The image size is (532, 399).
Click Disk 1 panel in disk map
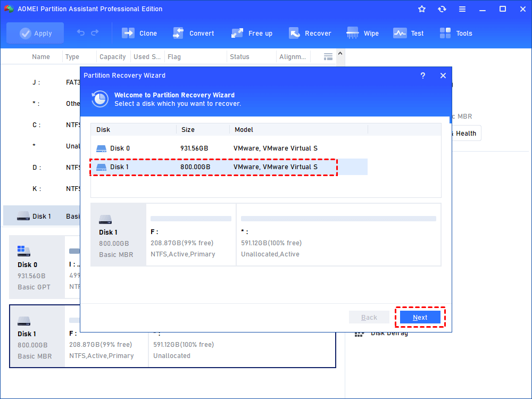pyautogui.click(x=37, y=336)
